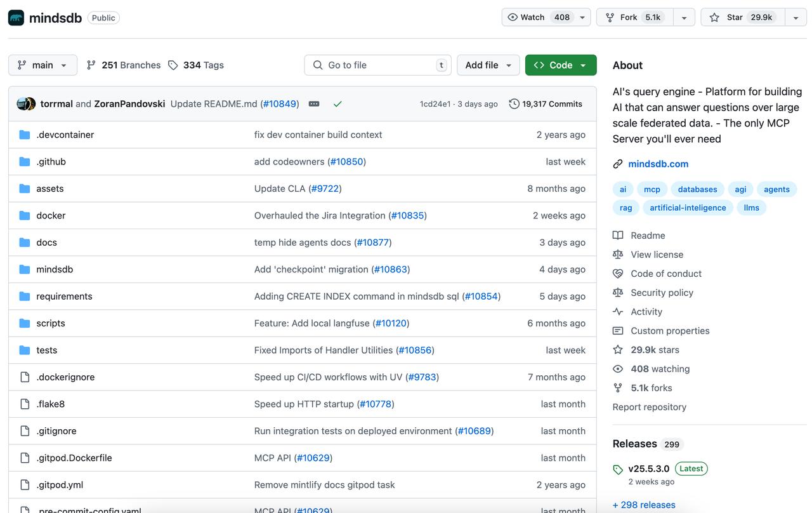Viewport: 812px width, 513px height.
Task: Click the tag icon beside v25.5.3.0
Action: pyautogui.click(x=618, y=470)
